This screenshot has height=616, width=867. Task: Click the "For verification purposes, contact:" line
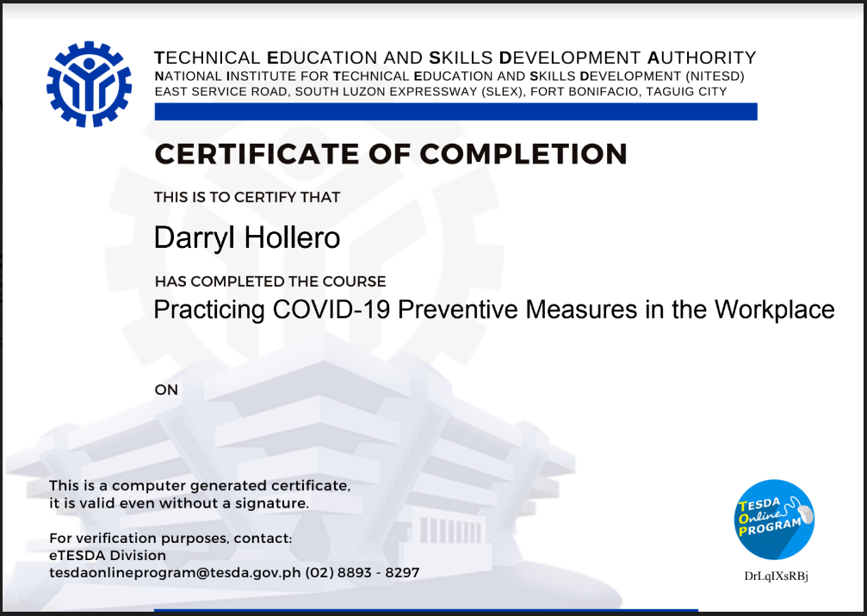(170, 539)
